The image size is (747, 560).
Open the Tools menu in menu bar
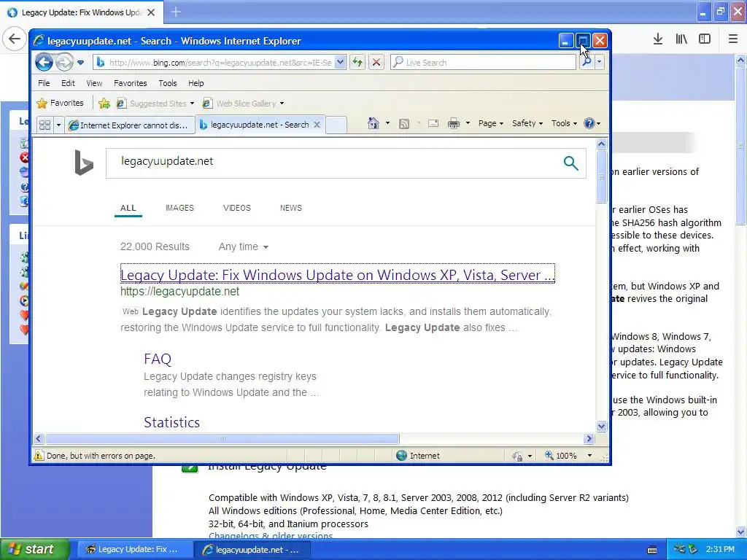click(x=167, y=83)
